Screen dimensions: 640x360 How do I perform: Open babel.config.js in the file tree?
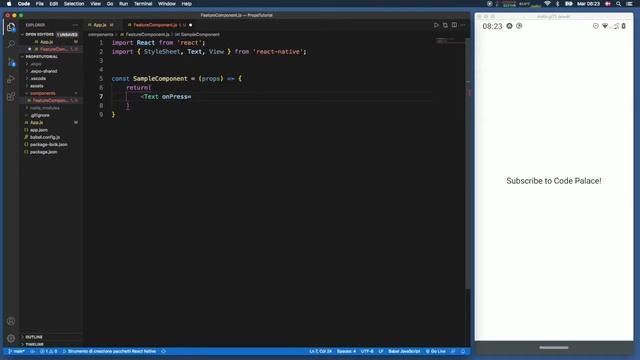click(x=44, y=137)
